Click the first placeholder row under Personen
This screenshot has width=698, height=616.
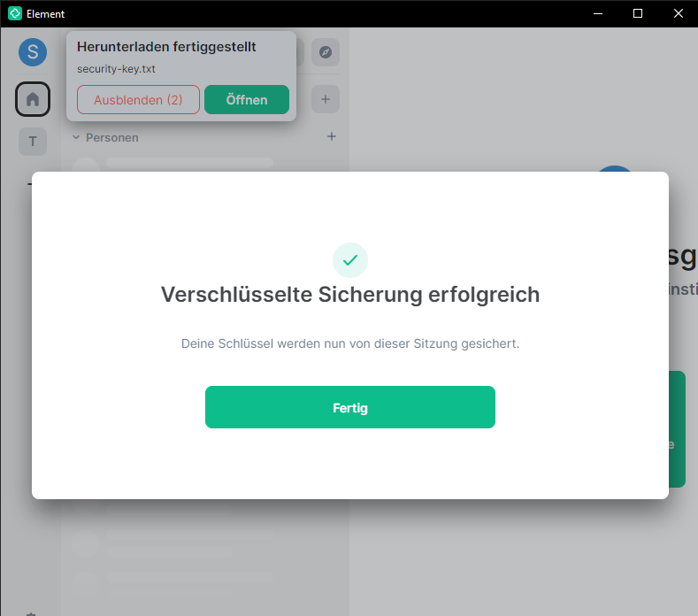tap(189, 164)
